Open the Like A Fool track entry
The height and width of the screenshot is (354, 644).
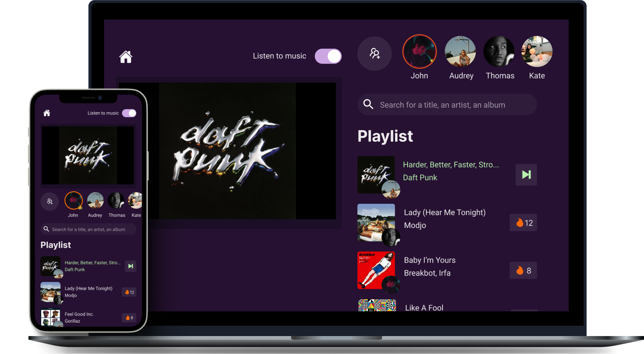424,308
